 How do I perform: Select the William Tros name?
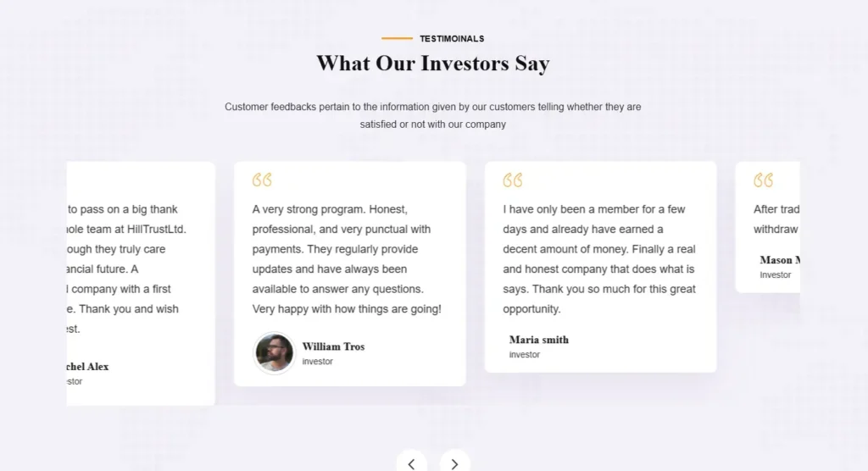tap(333, 346)
